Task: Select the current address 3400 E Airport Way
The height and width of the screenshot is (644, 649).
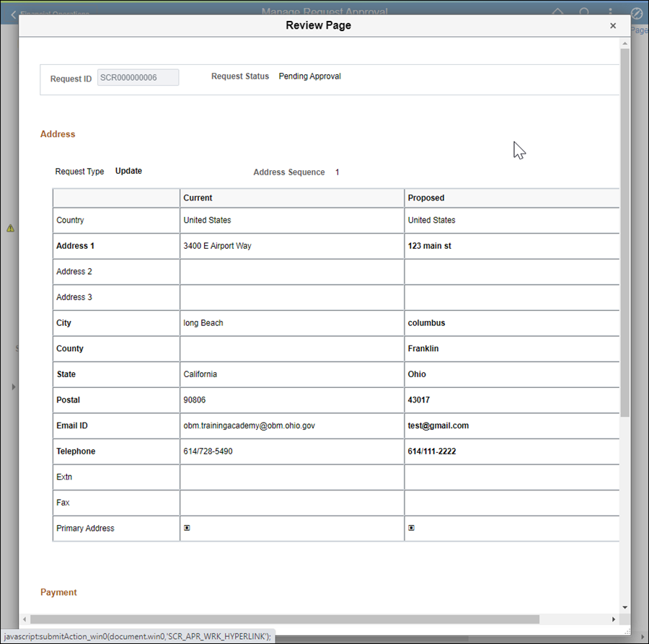Action: click(217, 246)
